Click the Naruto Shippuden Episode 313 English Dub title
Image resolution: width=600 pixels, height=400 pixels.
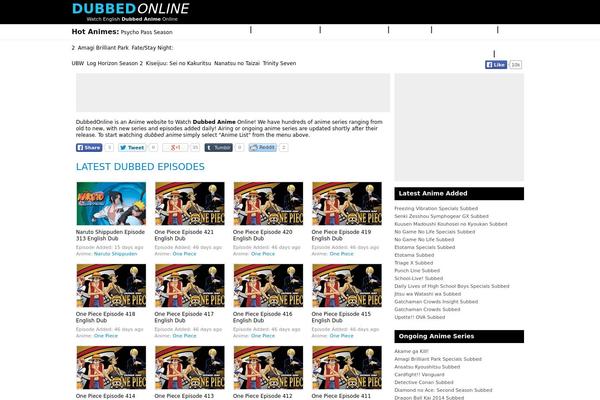[x=110, y=235]
